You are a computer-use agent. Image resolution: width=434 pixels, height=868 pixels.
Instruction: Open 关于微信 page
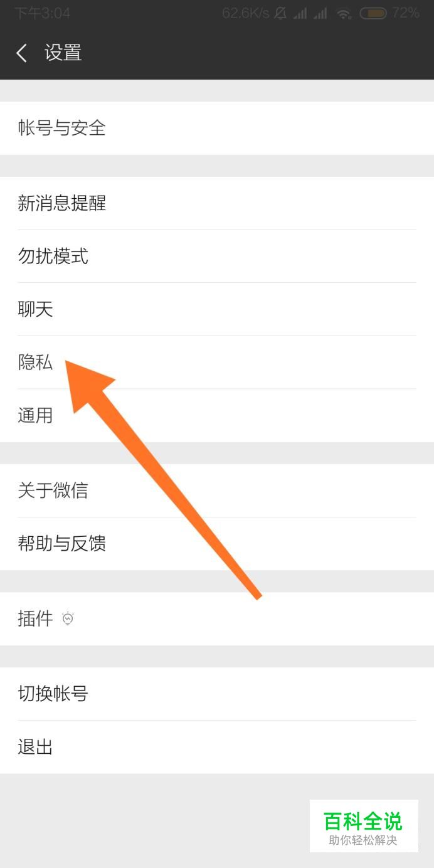(217, 490)
